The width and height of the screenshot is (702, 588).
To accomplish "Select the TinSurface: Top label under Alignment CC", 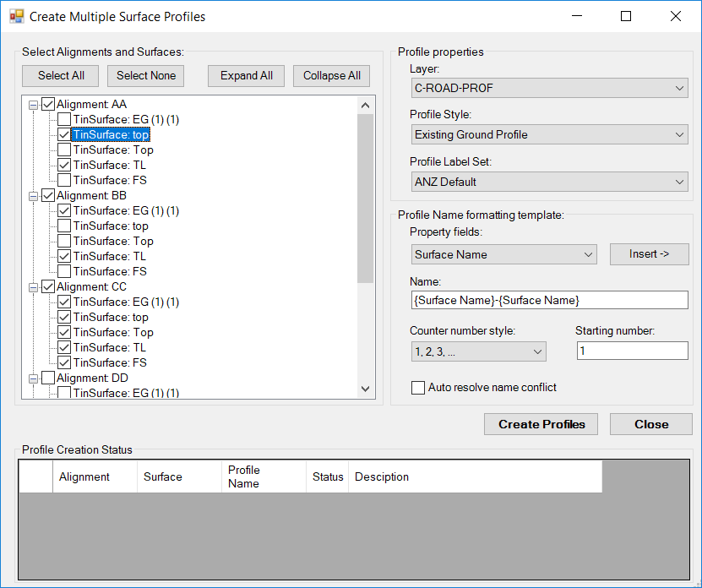I will pos(113,332).
